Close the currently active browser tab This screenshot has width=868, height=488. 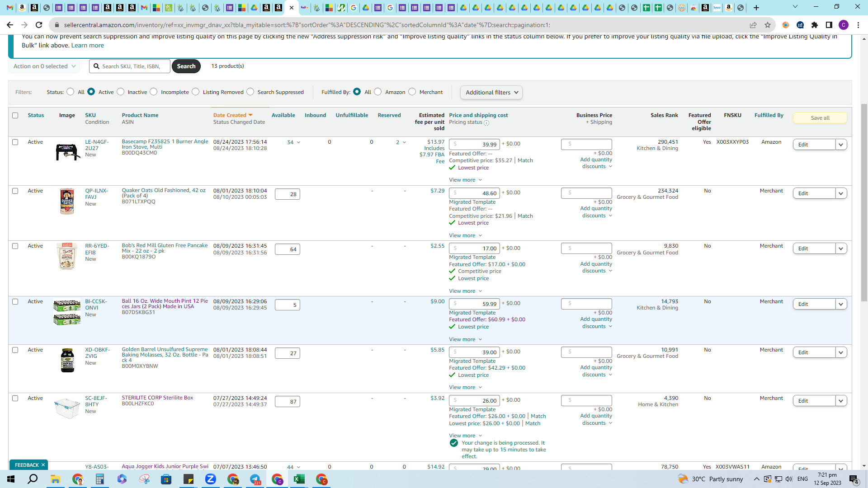[x=292, y=8]
